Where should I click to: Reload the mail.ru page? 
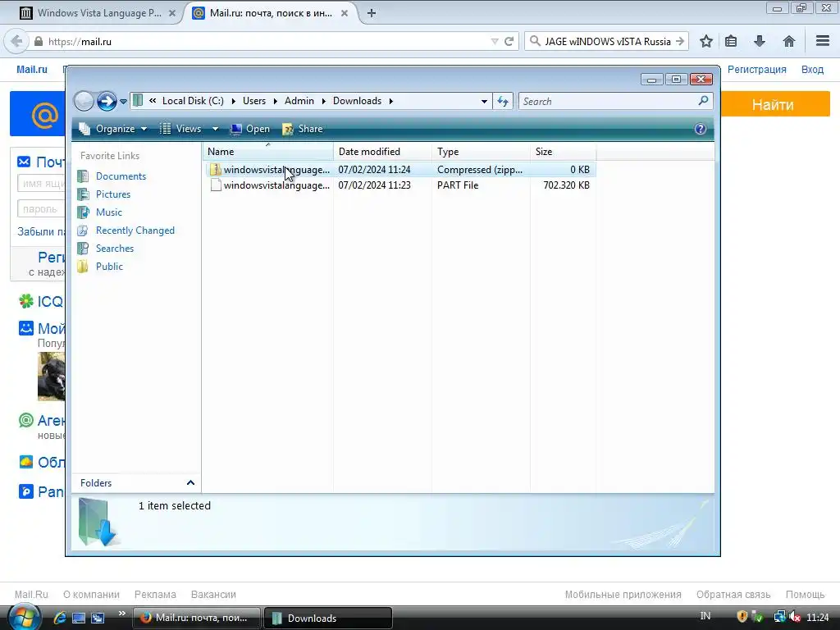click(509, 41)
